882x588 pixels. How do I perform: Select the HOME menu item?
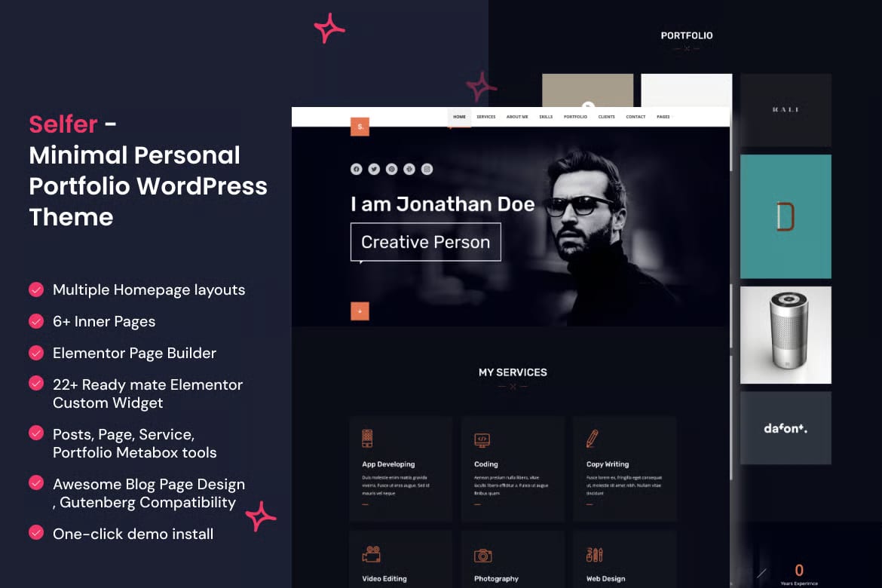(460, 117)
